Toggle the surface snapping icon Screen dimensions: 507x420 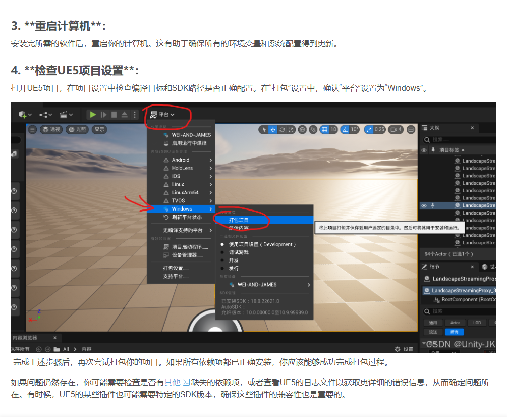point(313,130)
